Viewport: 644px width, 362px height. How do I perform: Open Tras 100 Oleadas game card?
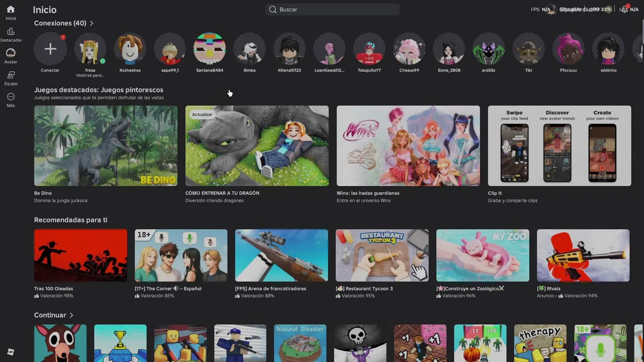click(80, 255)
